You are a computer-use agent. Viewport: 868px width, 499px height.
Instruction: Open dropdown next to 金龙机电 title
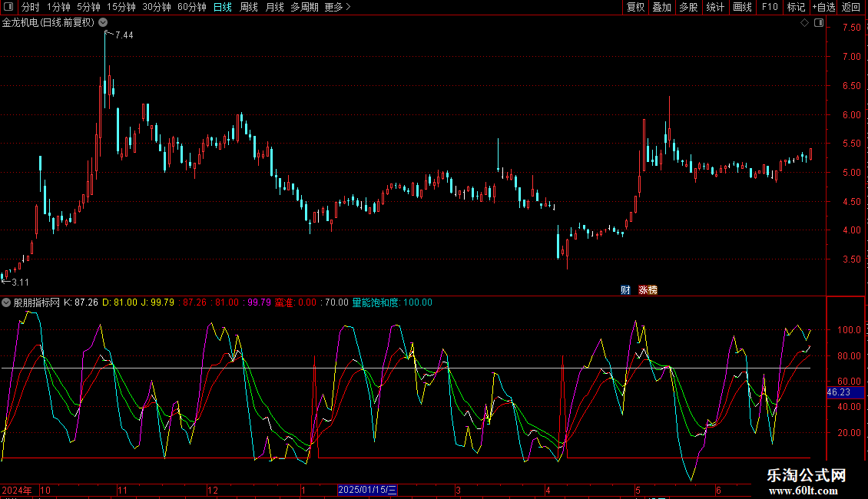point(103,22)
